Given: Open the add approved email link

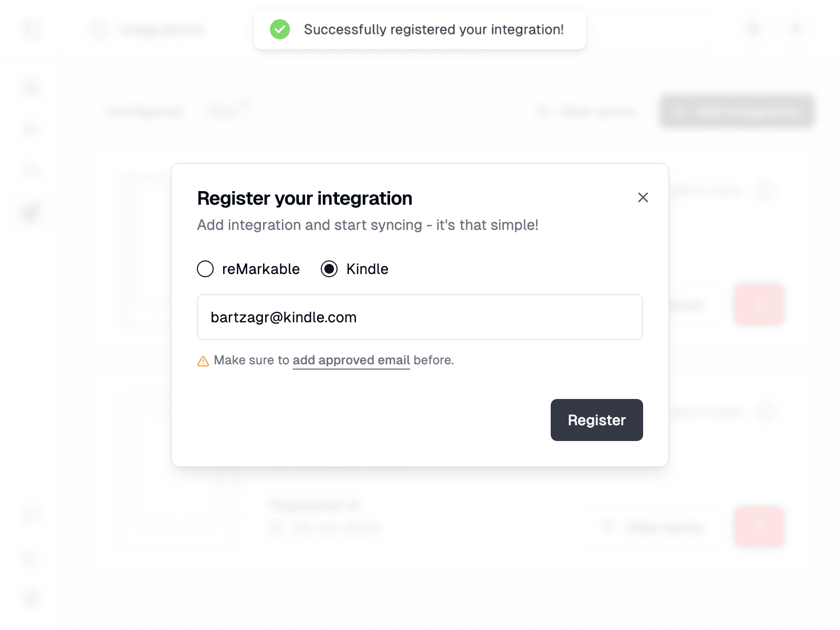Looking at the screenshot, I should click(351, 360).
